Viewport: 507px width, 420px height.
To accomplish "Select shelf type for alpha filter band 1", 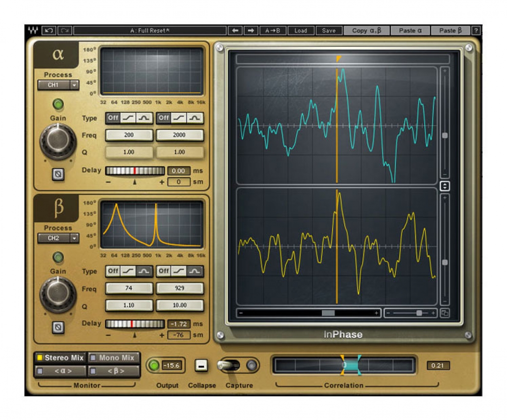I will (x=128, y=118).
